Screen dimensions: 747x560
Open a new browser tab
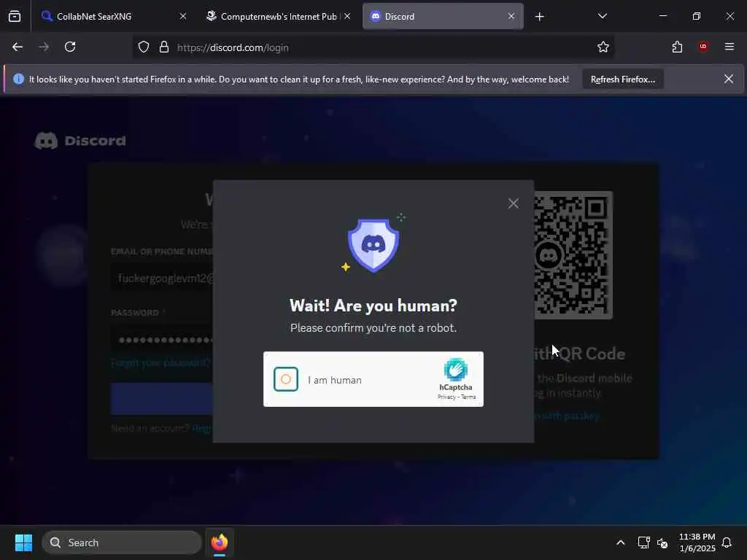click(539, 17)
